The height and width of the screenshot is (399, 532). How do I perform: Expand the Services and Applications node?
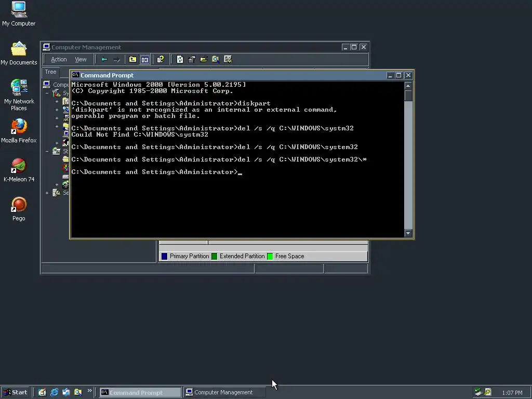(47, 193)
